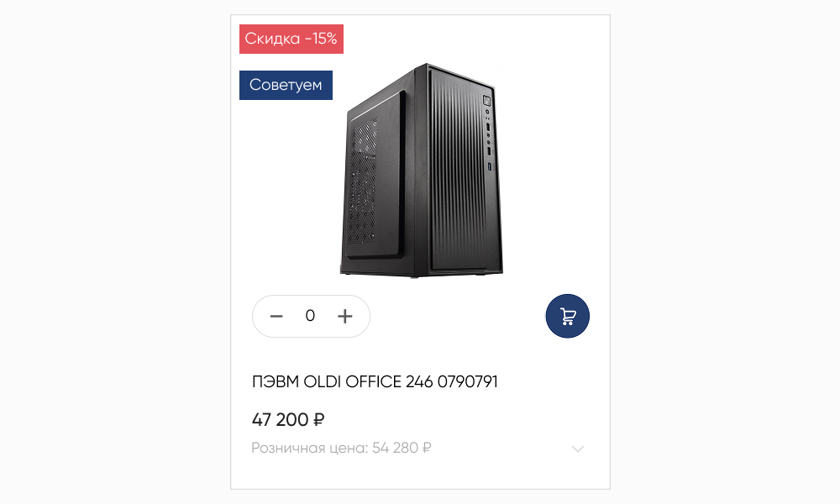Click the Розничная цена label
This screenshot has width=840, height=504.
(x=310, y=448)
